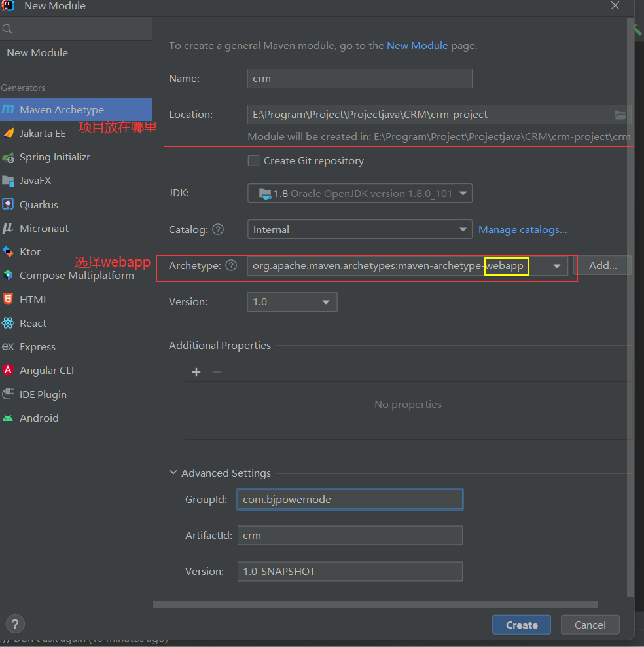Image resolution: width=644 pixels, height=647 pixels.
Task: Open the Manage catalogs link
Action: coord(522,229)
